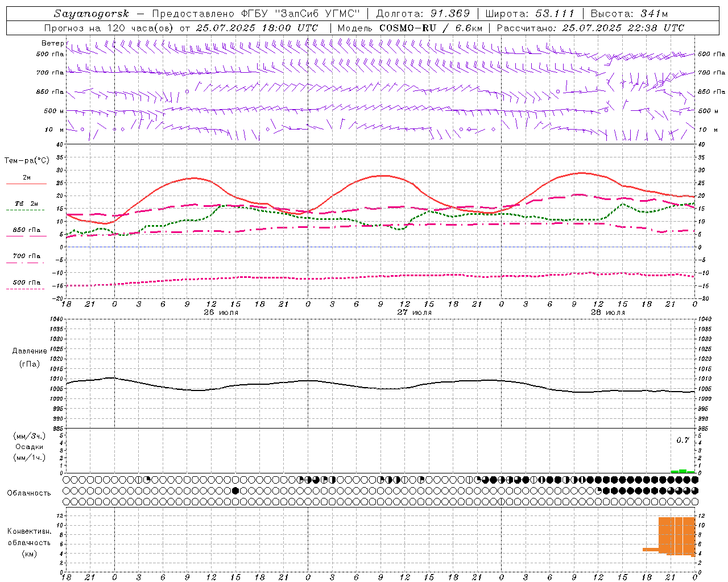Click the '0.7' precipitation amount value
This screenshot has height=582, width=728.
click(x=682, y=440)
